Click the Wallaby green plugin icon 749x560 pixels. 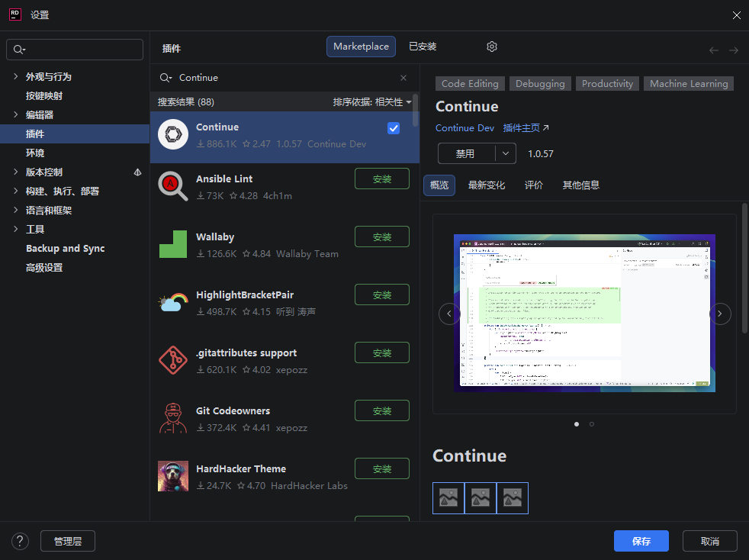pyautogui.click(x=173, y=244)
